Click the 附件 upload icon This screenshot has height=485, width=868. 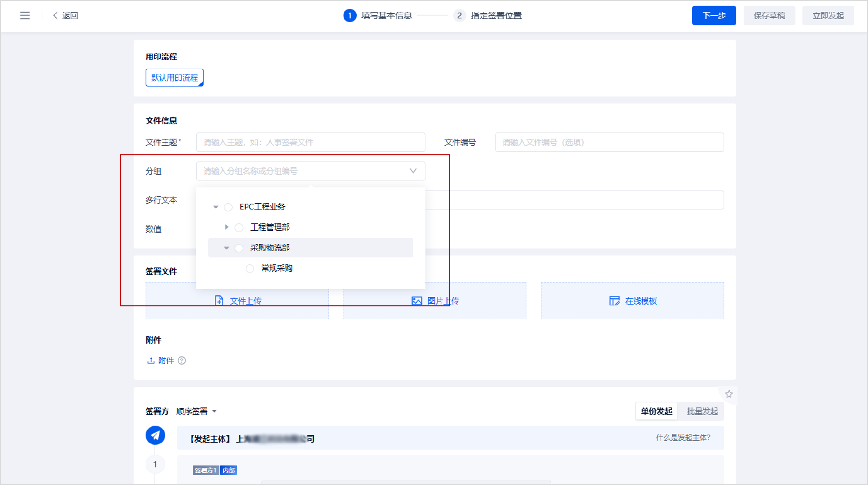[151, 360]
